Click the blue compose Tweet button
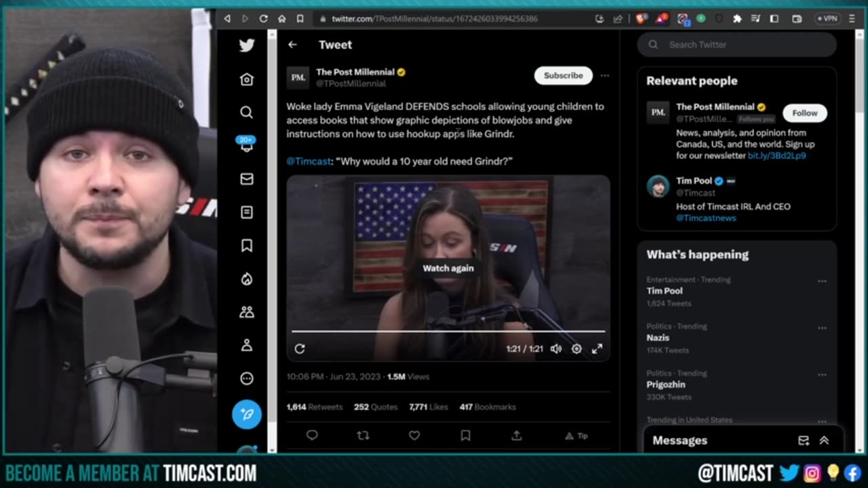The image size is (868, 488). [x=247, y=414]
